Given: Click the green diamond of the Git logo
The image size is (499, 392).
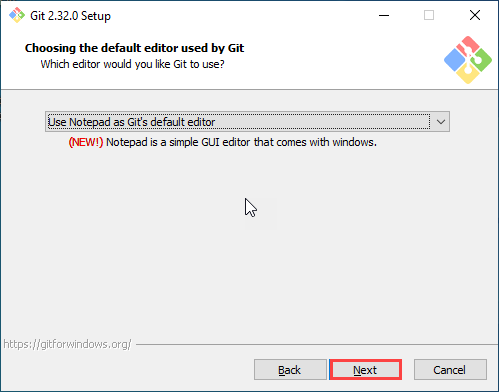Looking at the screenshot, I should tap(481, 60).
